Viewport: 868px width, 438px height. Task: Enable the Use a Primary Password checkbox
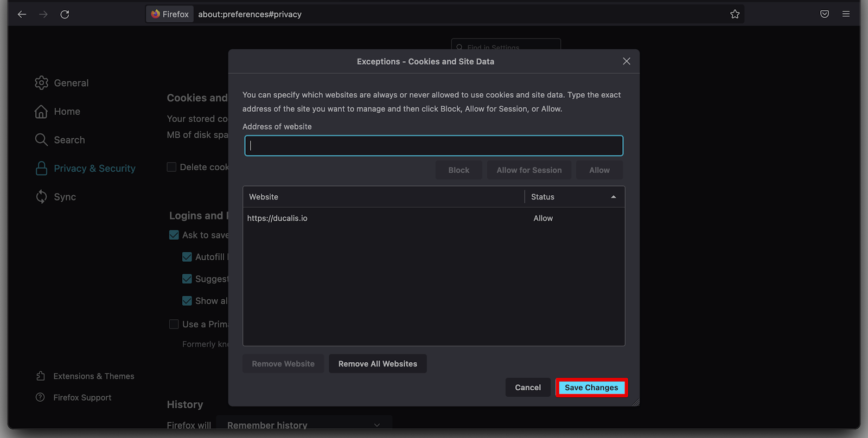point(174,324)
